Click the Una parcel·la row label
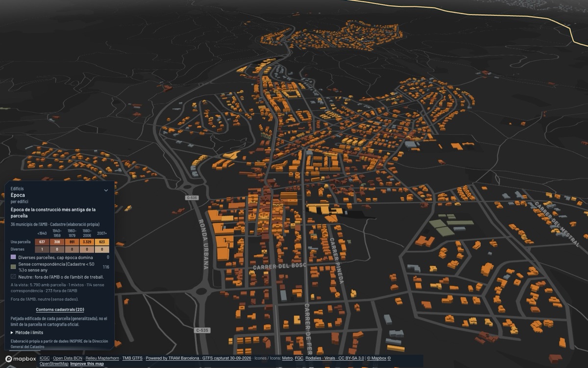The image size is (588, 368). [21, 242]
